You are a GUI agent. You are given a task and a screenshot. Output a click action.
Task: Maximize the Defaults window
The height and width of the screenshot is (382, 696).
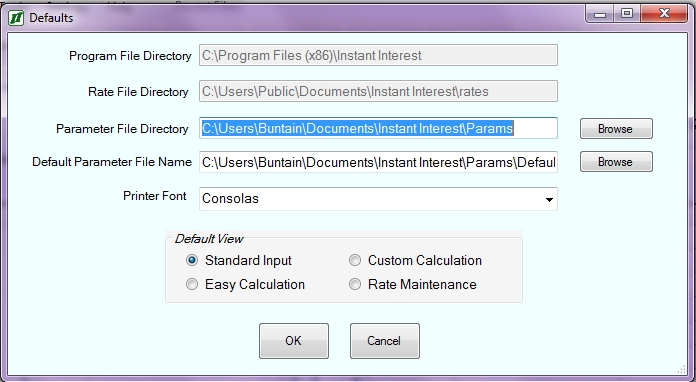coord(627,14)
